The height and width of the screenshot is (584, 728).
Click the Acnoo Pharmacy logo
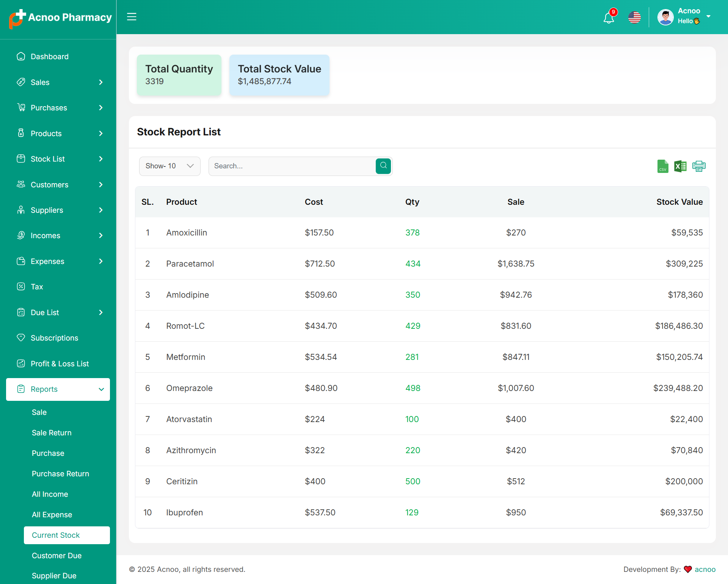coord(61,18)
